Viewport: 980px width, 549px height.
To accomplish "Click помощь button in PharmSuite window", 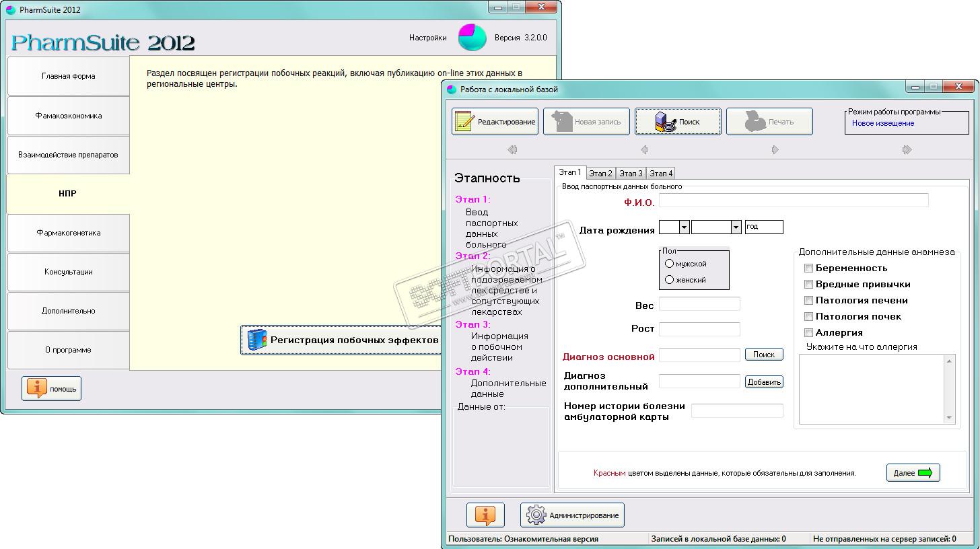I will click(x=51, y=389).
